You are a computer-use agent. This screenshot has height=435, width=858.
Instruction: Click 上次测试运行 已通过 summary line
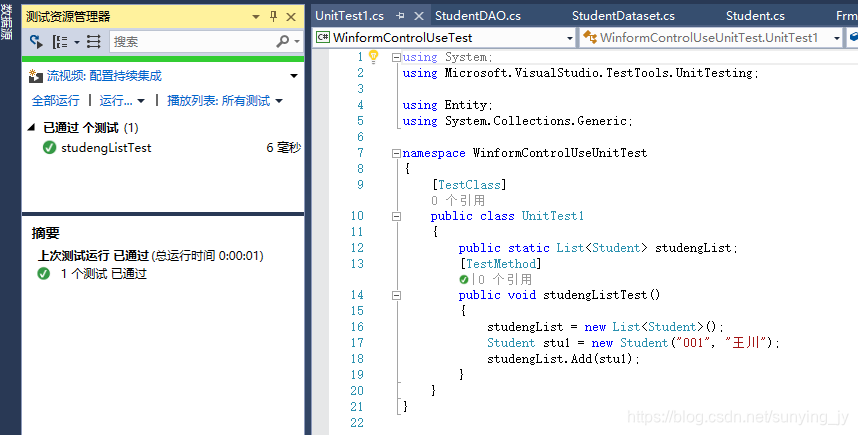click(x=150, y=256)
